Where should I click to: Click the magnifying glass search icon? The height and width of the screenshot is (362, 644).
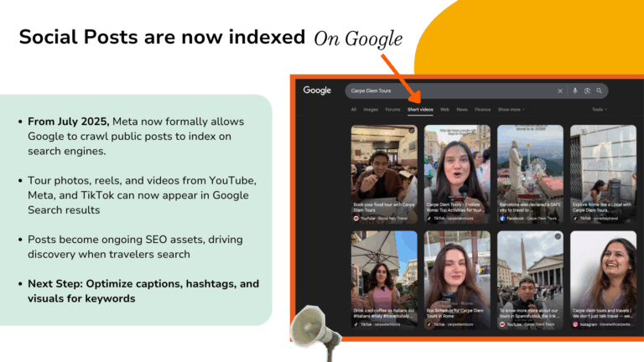[x=599, y=90]
